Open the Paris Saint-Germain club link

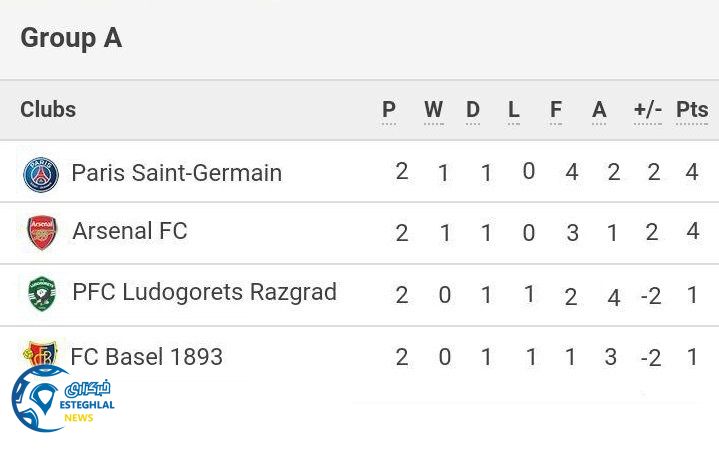(177, 173)
